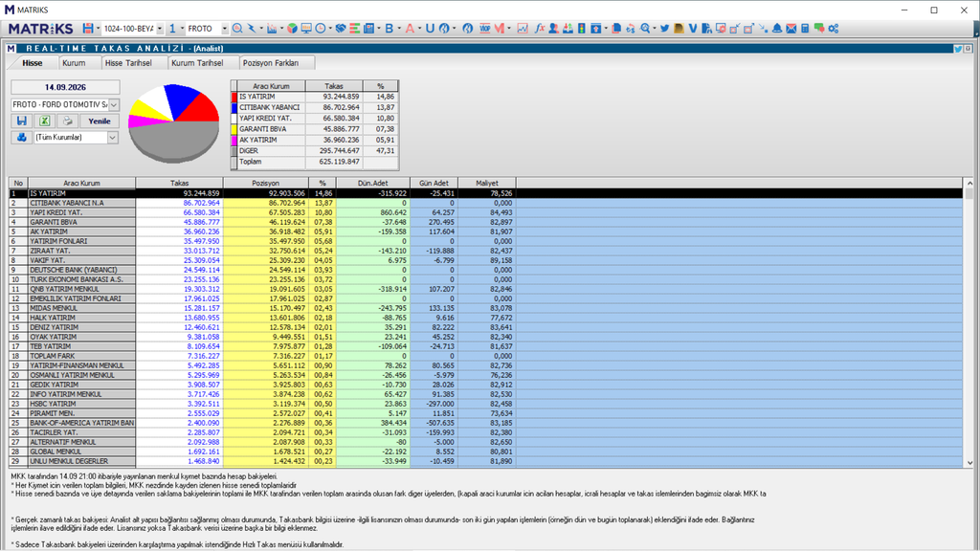
Task: Open the bar chart toolbar icon
Action: point(271,29)
